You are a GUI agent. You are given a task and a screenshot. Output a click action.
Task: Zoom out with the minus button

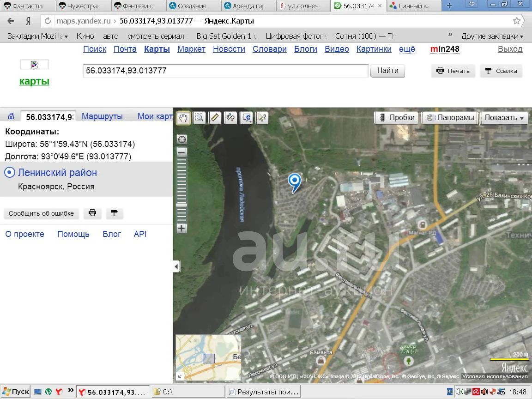pyautogui.click(x=182, y=151)
